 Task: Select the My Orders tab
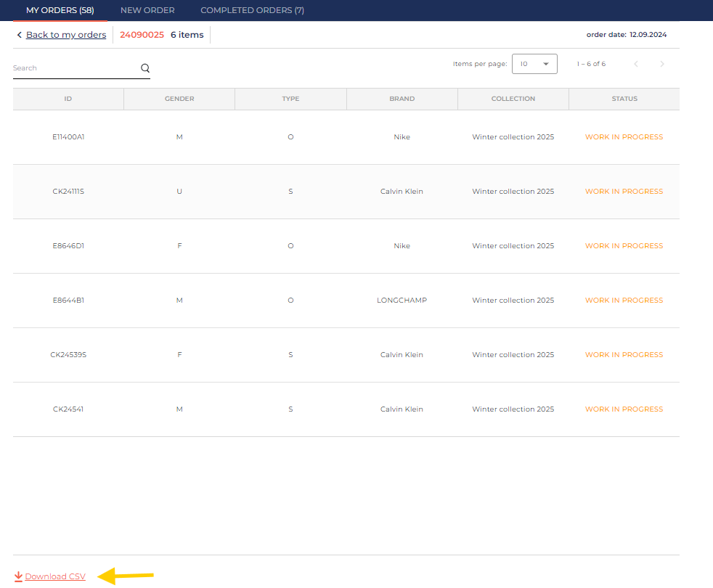[60, 10]
